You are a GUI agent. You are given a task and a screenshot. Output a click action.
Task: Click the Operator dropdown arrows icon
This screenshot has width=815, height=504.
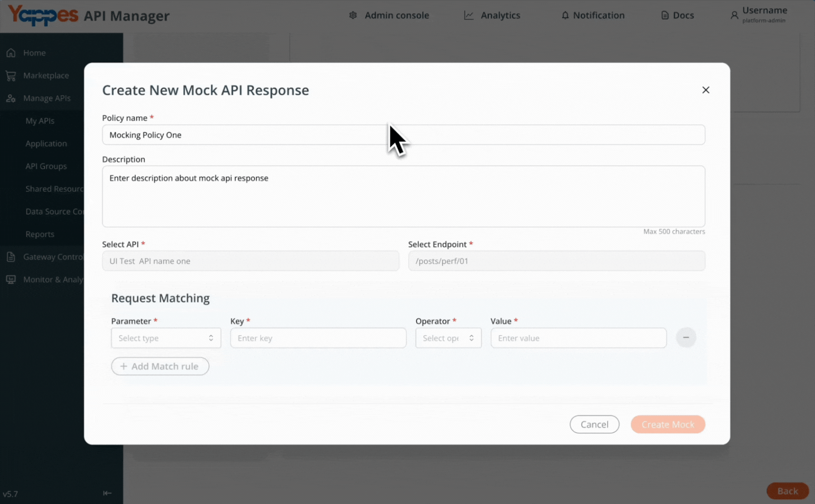point(471,338)
